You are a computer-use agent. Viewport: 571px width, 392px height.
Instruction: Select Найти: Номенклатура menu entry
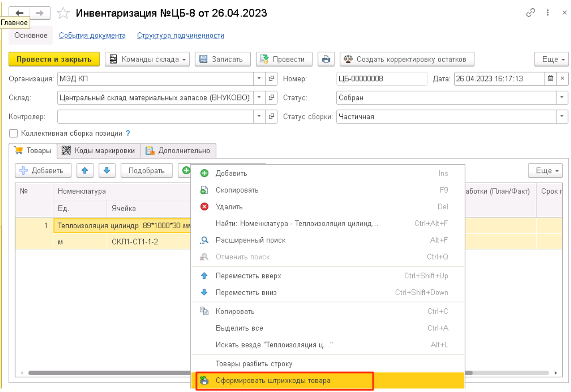(328, 223)
